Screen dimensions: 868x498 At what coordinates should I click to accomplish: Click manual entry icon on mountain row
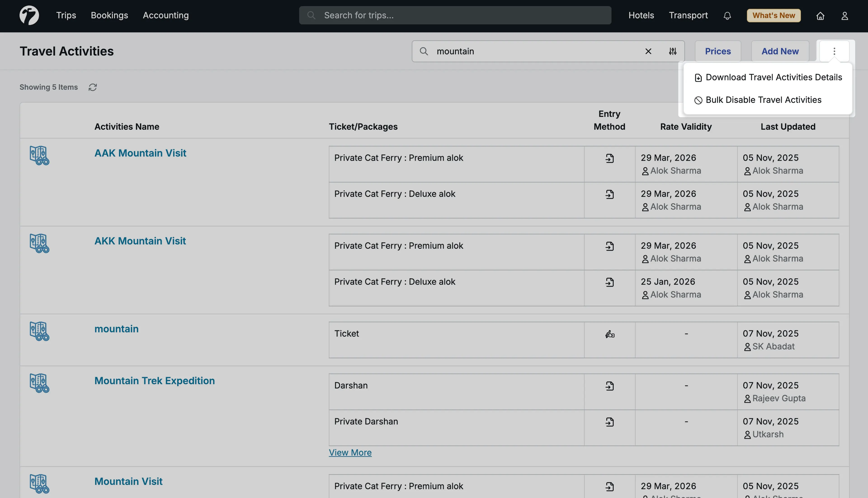610,334
